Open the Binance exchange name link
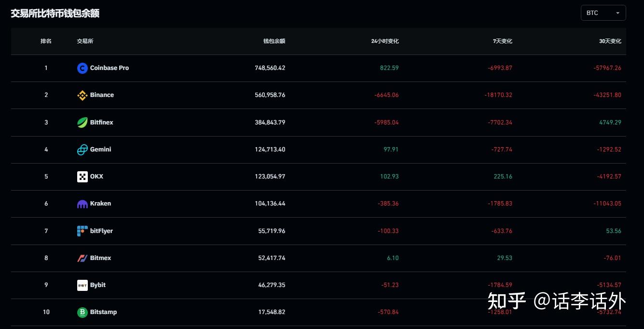The height and width of the screenshot is (329, 644). point(102,95)
